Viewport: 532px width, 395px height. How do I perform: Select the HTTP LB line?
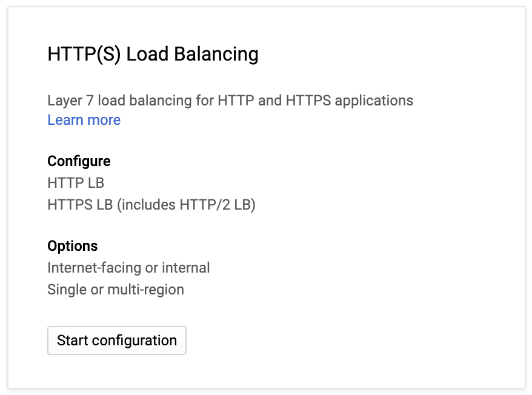point(76,183)
